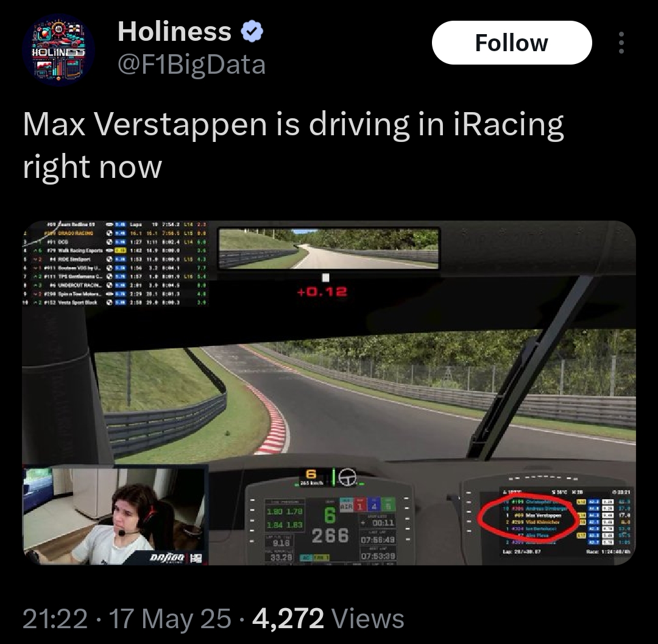Click the DRAGO RACING standings row
This screenshot has height=644, width=658.
pos(115,233)
